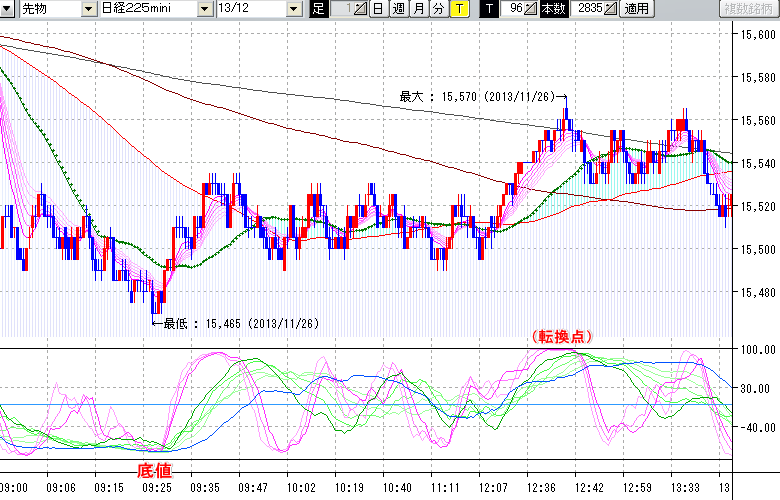Click the leftmost toolbar arrow button
780x500 pixels.
(x=8, y=9)
